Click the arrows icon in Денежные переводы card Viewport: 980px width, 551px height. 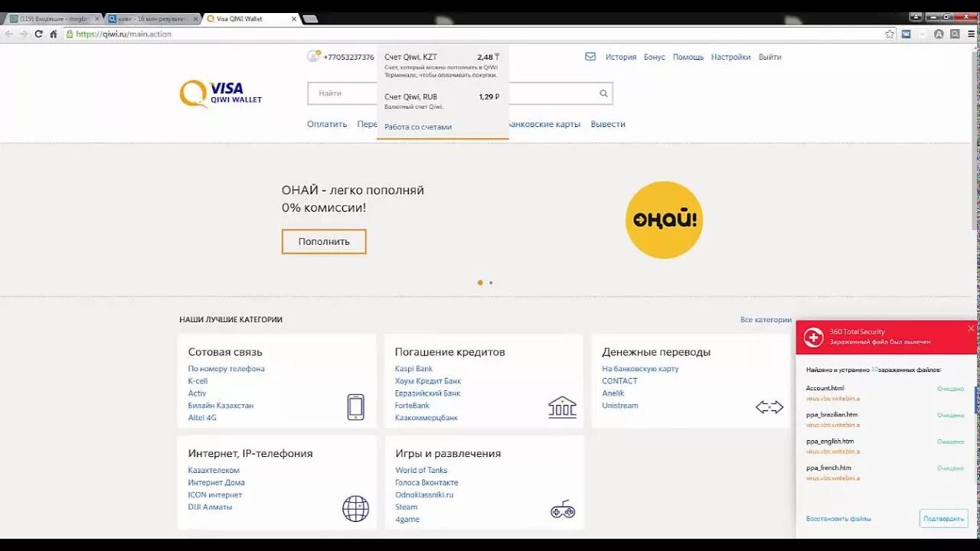(769, 407)
